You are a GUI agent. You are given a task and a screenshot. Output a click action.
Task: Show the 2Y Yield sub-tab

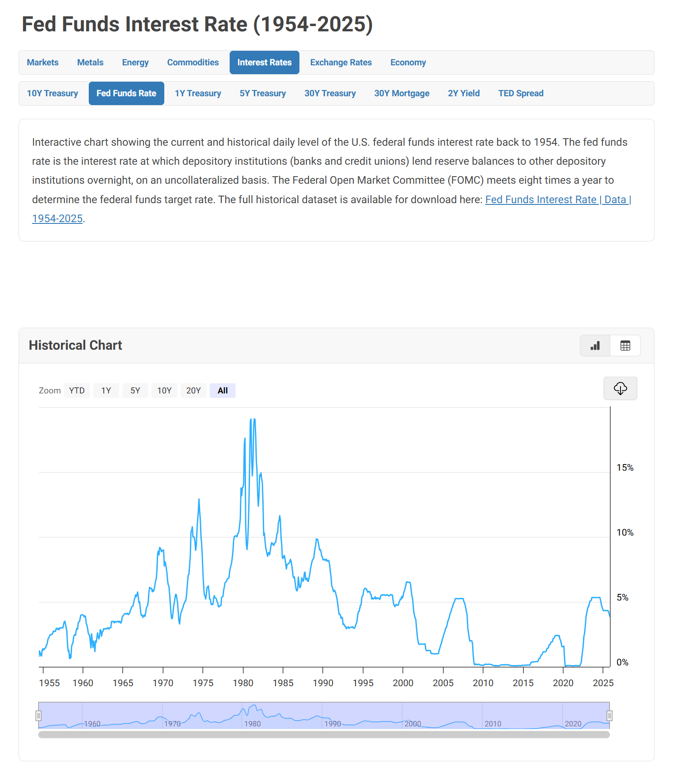pos(463,93)
